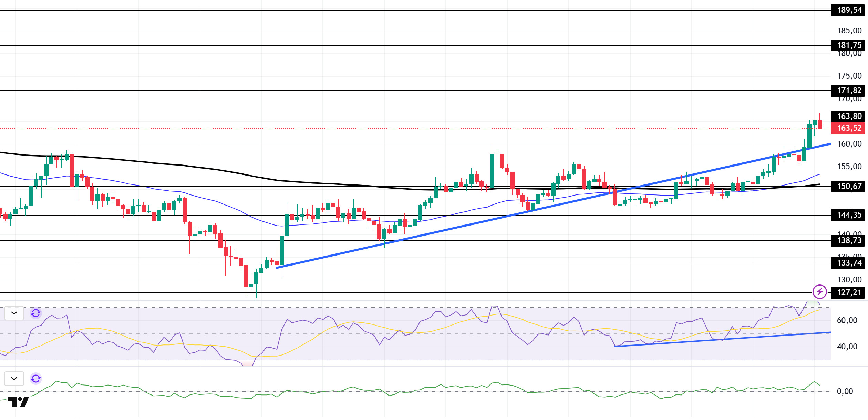Screen dimensions: 868x420
Task: Click the 155,00 price axis value
Action: click(849, 167)
